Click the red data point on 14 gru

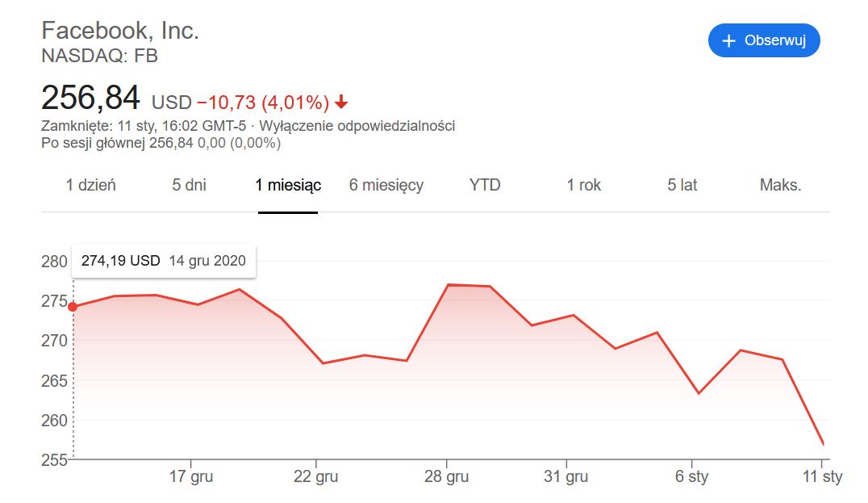point(73,307)
